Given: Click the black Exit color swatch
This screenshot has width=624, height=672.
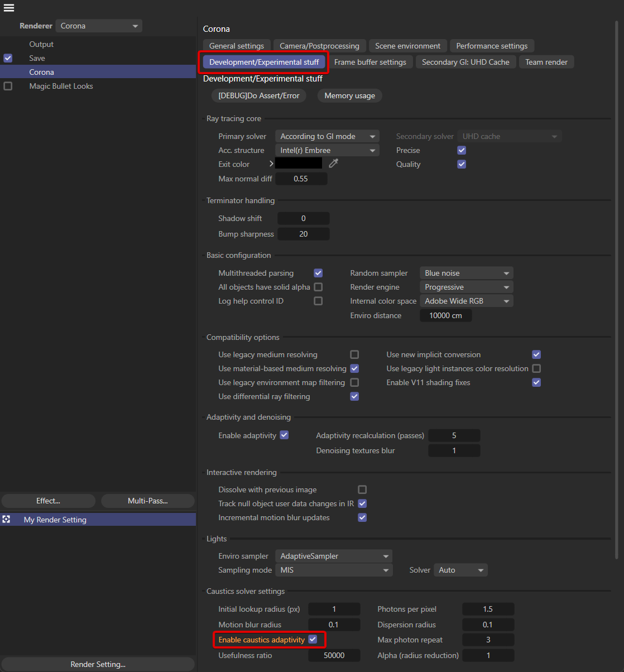Looking at the screenshot, I should [x=299, y=164].
